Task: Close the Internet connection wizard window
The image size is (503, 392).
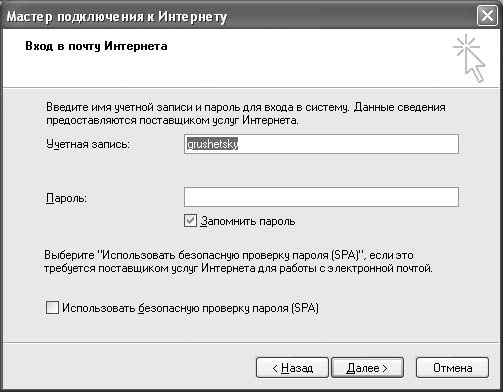Action: (x=487, y=16)
